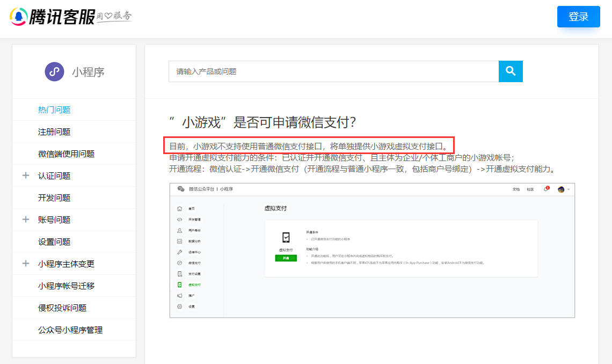The height and width of the screenshot is (364, 612).
Task: Click the 用心服务 slogan beside the logo
Action: [114, 17]
